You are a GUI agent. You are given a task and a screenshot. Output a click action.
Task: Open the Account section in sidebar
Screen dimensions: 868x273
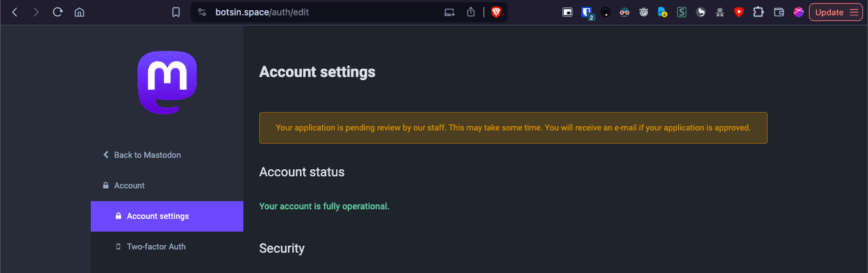(129, 185)
